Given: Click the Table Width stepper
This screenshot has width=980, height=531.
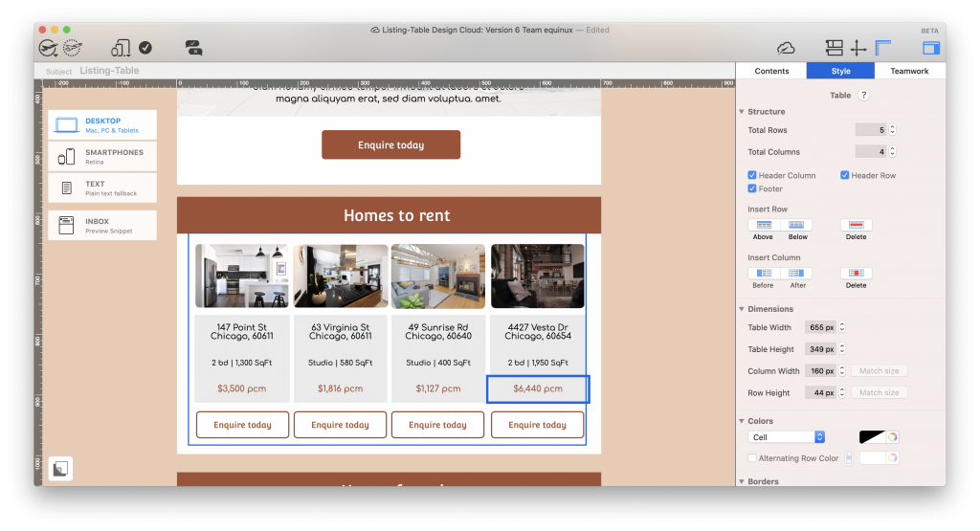Looking at the screenshot, I should 842,327.
